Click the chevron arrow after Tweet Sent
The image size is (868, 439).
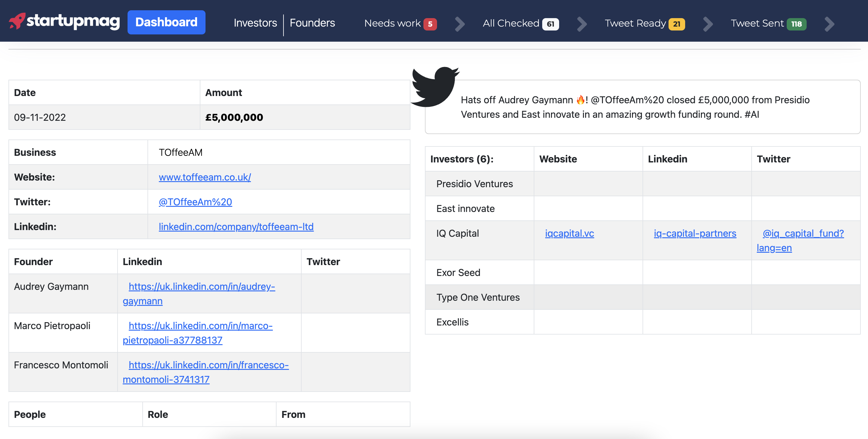829,24
